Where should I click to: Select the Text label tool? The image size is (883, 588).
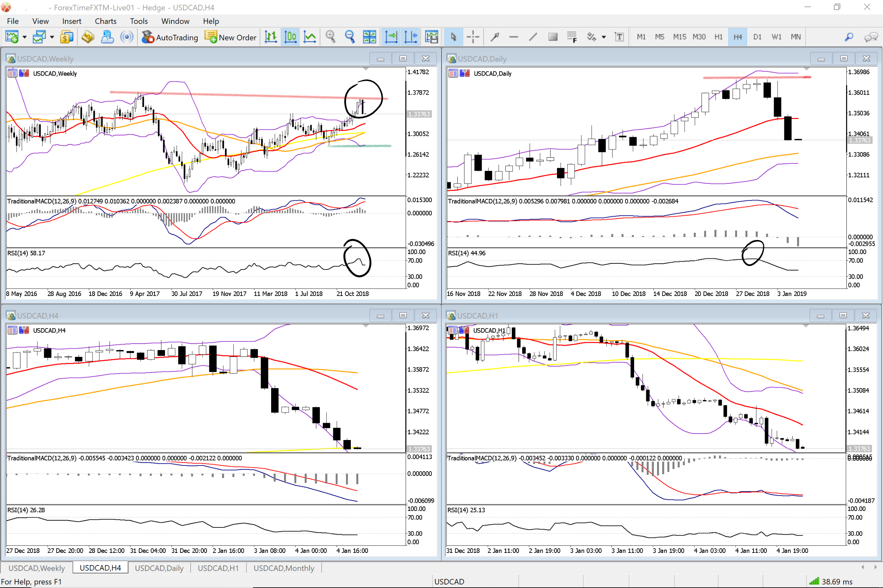click(x=619, y=37)
